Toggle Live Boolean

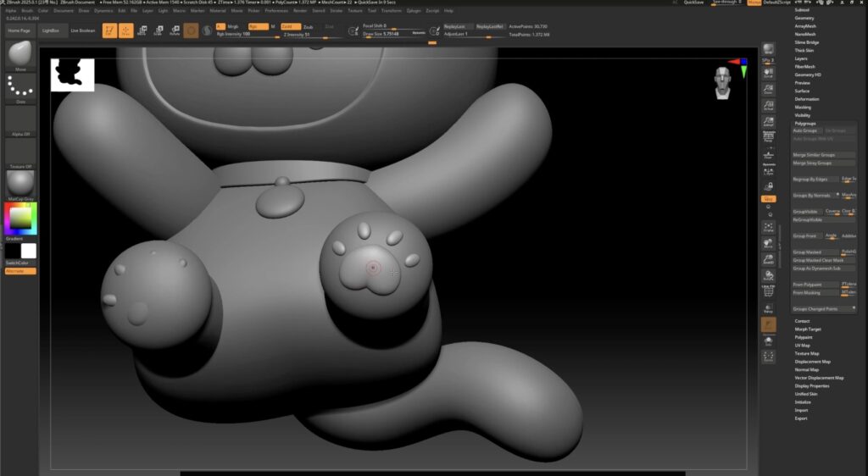point(83,30)
